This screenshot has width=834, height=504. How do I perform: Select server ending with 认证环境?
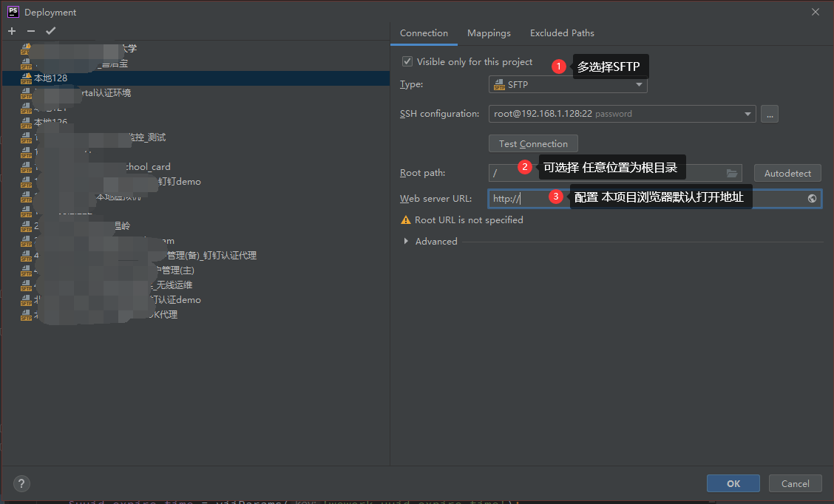(196, 93)
